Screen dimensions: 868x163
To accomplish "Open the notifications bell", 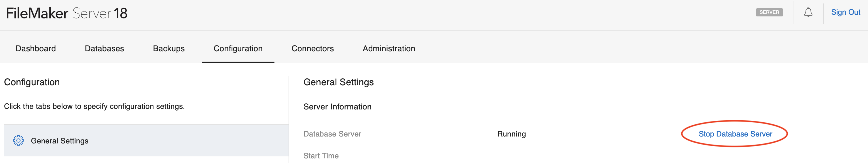I will tap(808, 12).
